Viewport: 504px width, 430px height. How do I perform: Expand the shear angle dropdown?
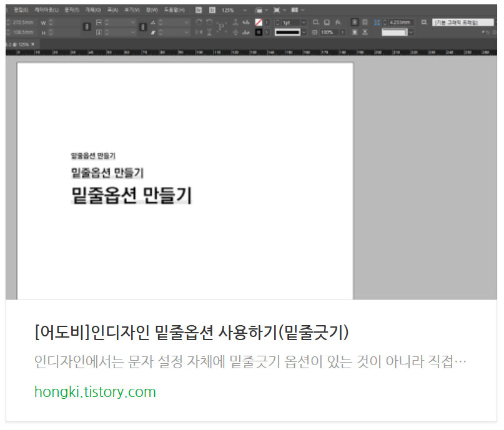pyautogui.click(x=187, y=32)
